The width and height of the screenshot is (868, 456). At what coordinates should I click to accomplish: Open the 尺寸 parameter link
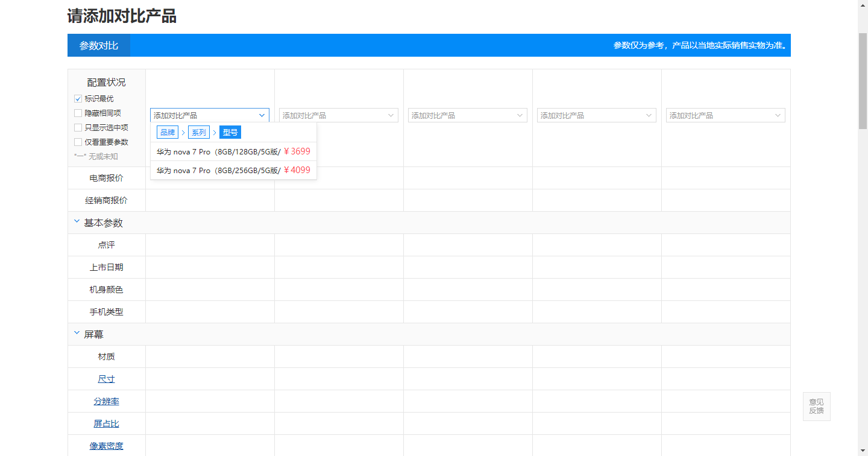point(107,379)
